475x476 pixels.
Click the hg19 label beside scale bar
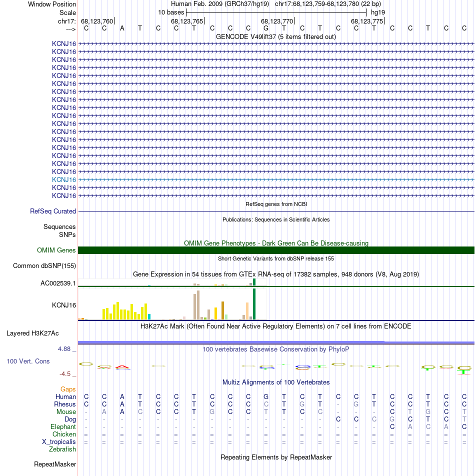tap(378, 12)
